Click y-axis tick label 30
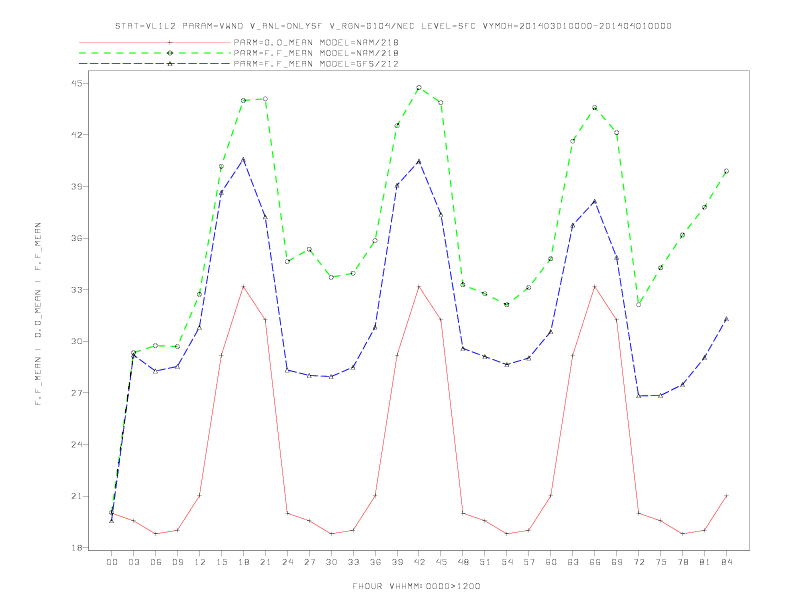792x612 pixels. click(76, 341)
